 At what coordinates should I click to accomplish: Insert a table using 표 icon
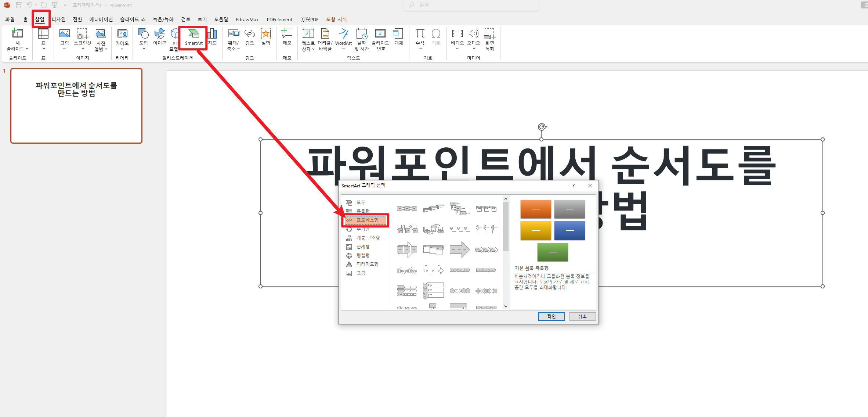click(x=43, y=36)
